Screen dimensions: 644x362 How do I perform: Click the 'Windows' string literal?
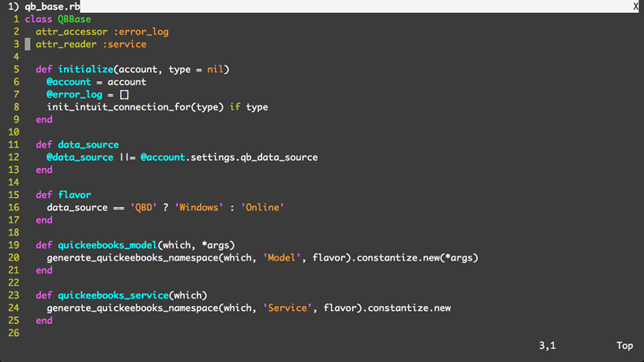(200, 208)
